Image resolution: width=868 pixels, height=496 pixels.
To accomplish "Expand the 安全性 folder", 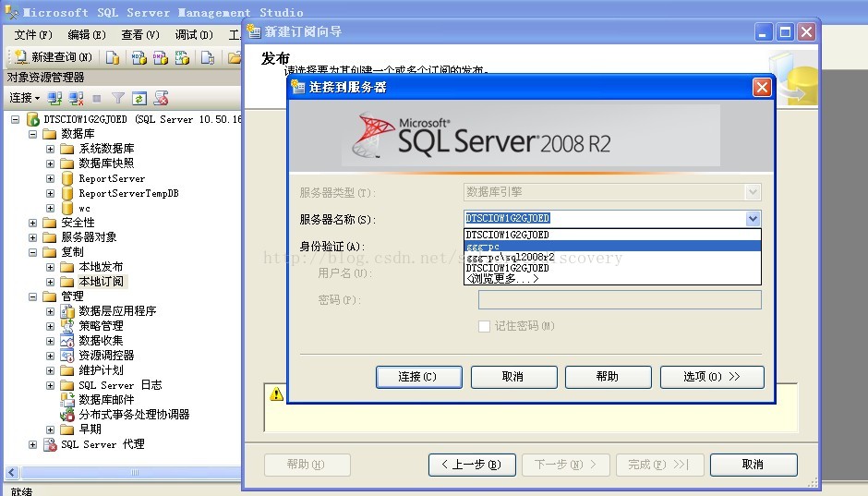I will pyautogui.click(x=32, y=224).
